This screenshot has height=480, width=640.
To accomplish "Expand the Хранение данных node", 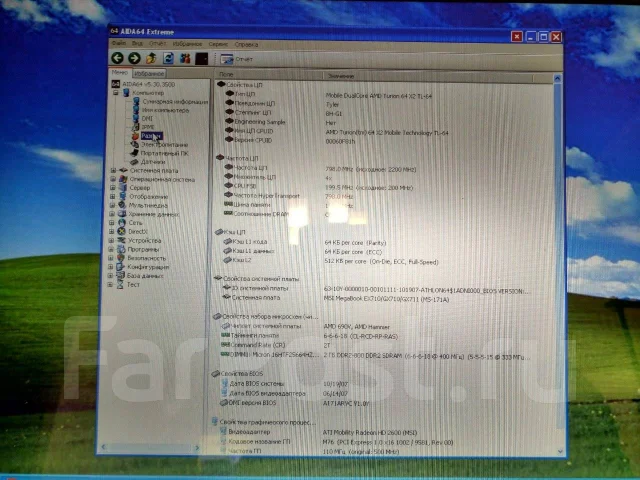I will point(112,214).
